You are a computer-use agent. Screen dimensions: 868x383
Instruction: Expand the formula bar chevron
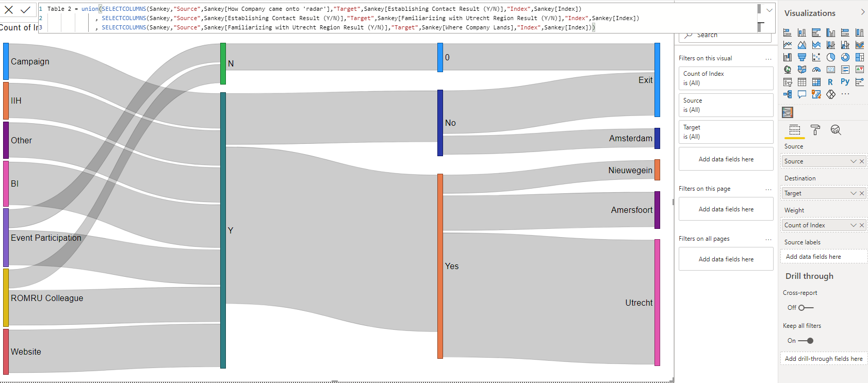769,10
